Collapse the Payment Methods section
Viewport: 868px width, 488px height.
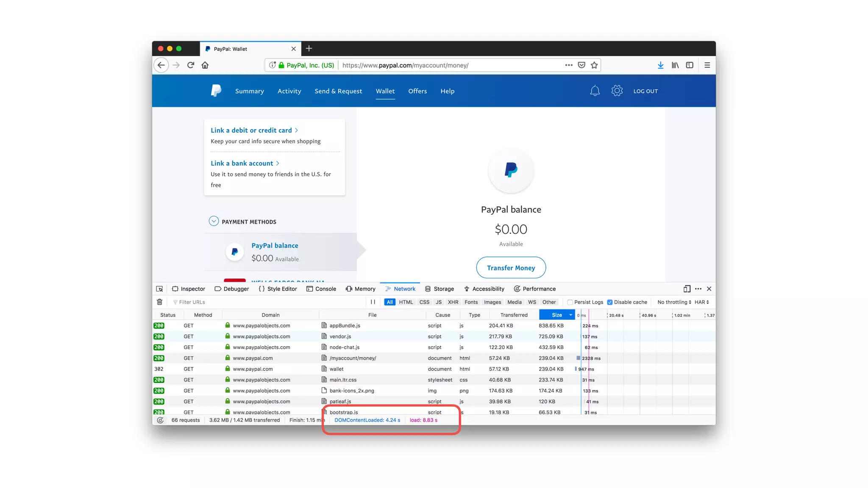click(214, 221)
